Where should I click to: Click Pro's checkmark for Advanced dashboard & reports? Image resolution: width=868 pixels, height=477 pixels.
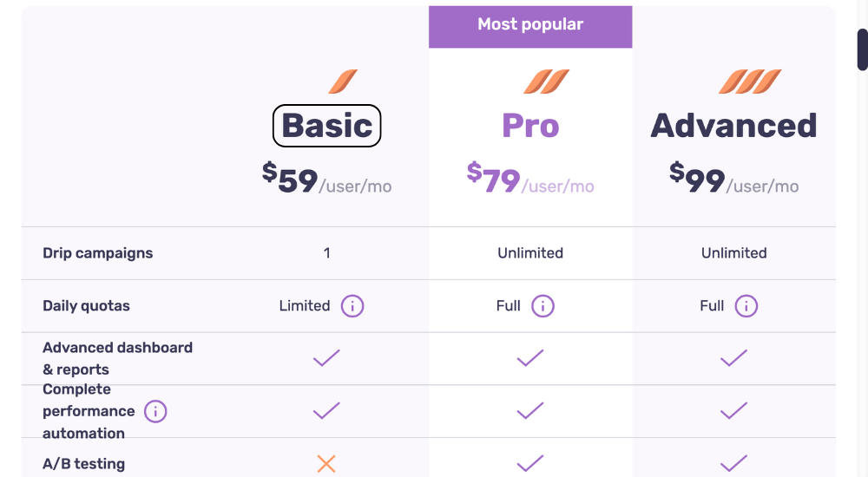click(530, 358)
